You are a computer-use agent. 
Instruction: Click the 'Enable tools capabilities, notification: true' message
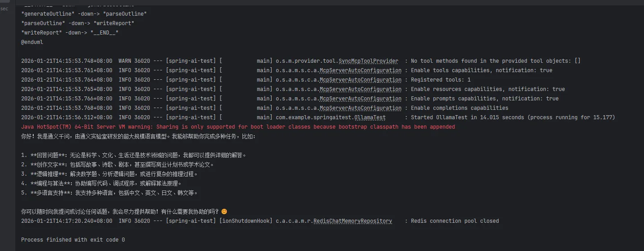coord(481,70)
